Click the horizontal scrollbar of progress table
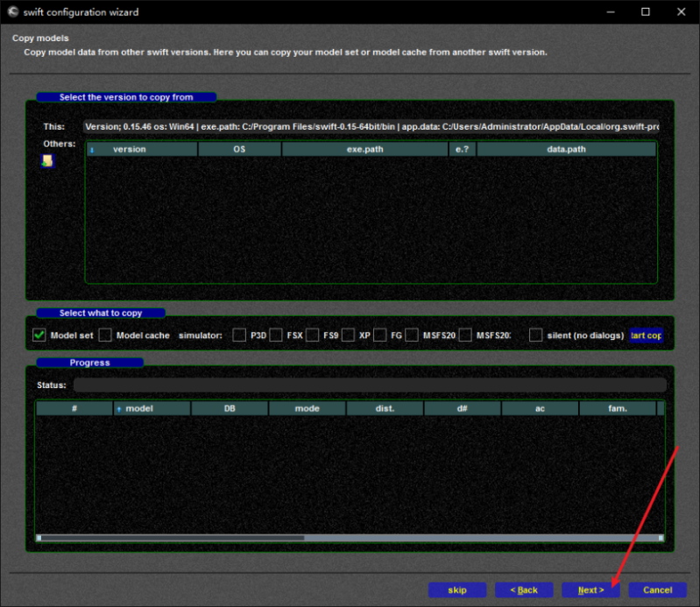Image resolution: width=700 pixels, height=607 pixels. (x=175, y=538)
